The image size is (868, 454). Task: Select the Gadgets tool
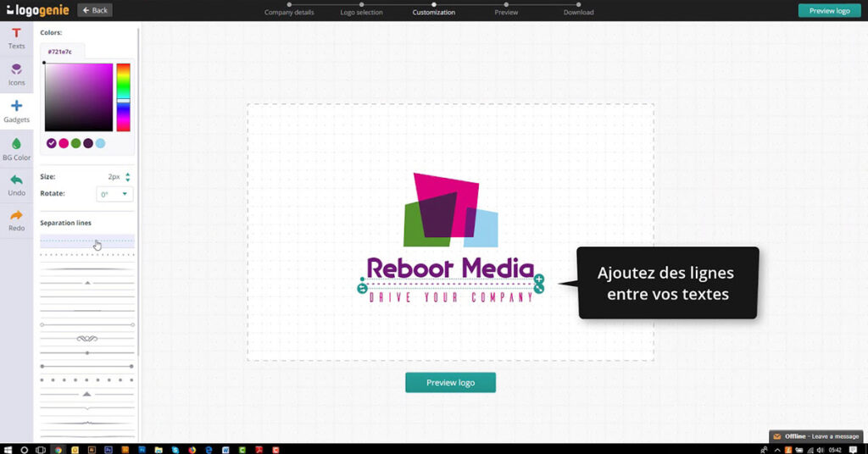[16, 111]
